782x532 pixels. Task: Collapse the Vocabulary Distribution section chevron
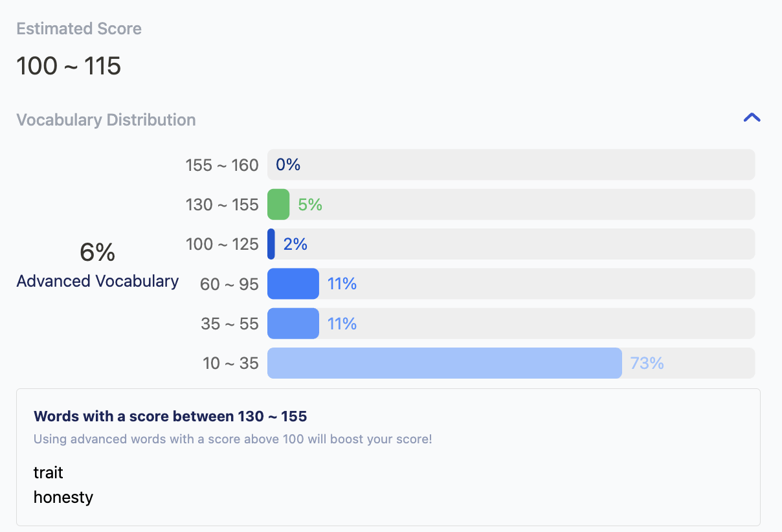[752, 118]
